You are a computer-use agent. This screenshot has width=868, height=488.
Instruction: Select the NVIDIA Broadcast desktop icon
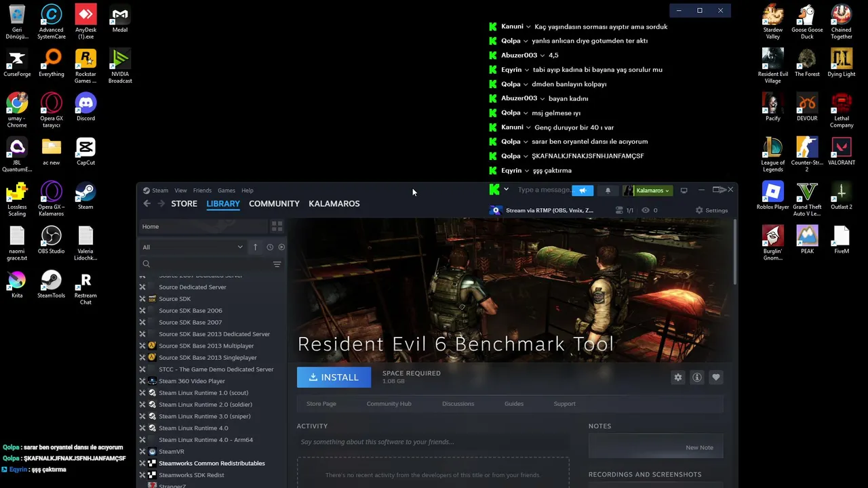pos(120,66)
